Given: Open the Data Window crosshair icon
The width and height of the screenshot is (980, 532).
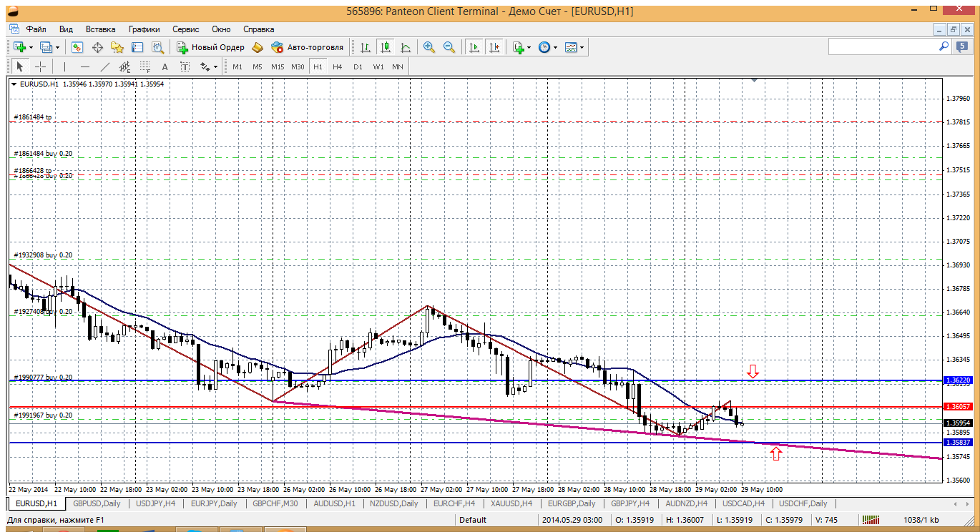Looking at the screenshot, I should point(97,47).
